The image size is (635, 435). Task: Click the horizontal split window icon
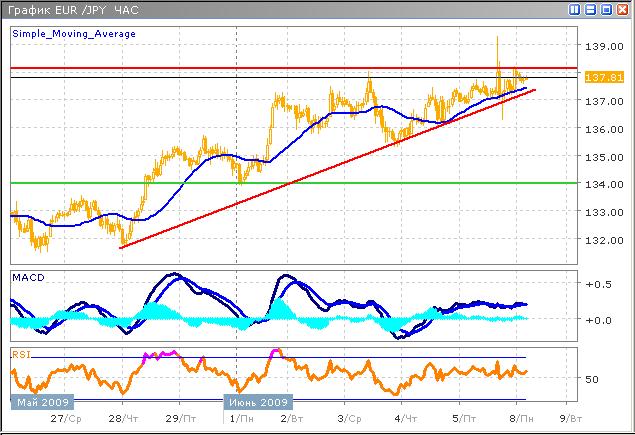pyautogui.click(x=591, y=9)
